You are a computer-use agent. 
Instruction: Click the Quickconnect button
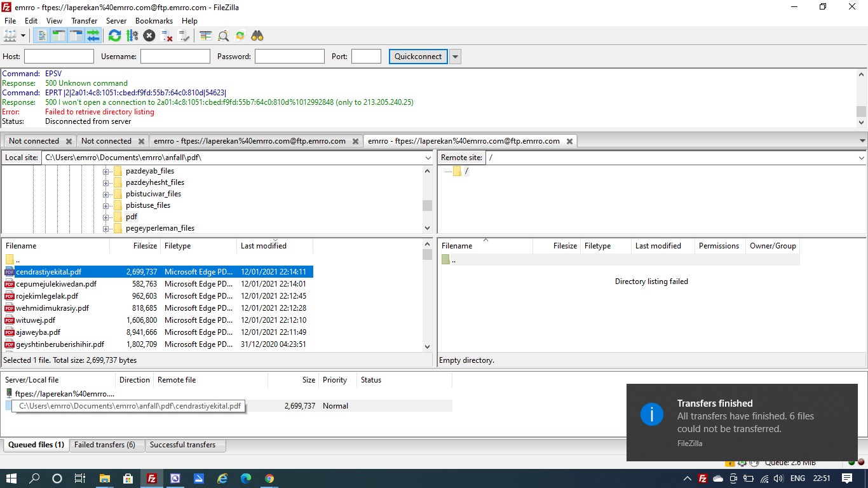(x=418, y=57)
